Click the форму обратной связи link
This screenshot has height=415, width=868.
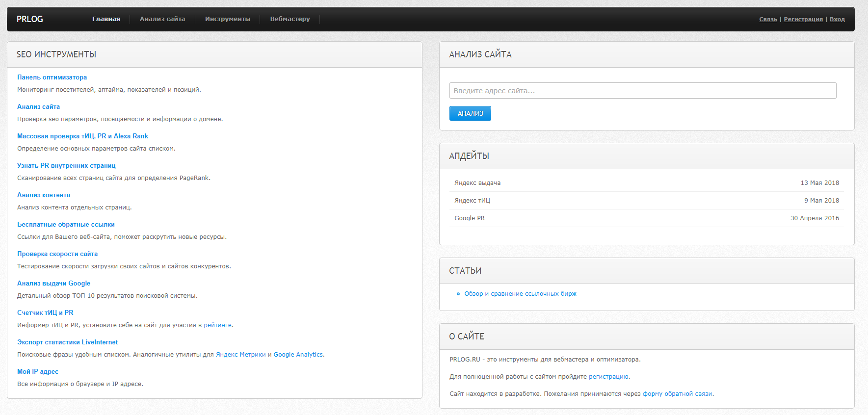click(x=677, y=394)
